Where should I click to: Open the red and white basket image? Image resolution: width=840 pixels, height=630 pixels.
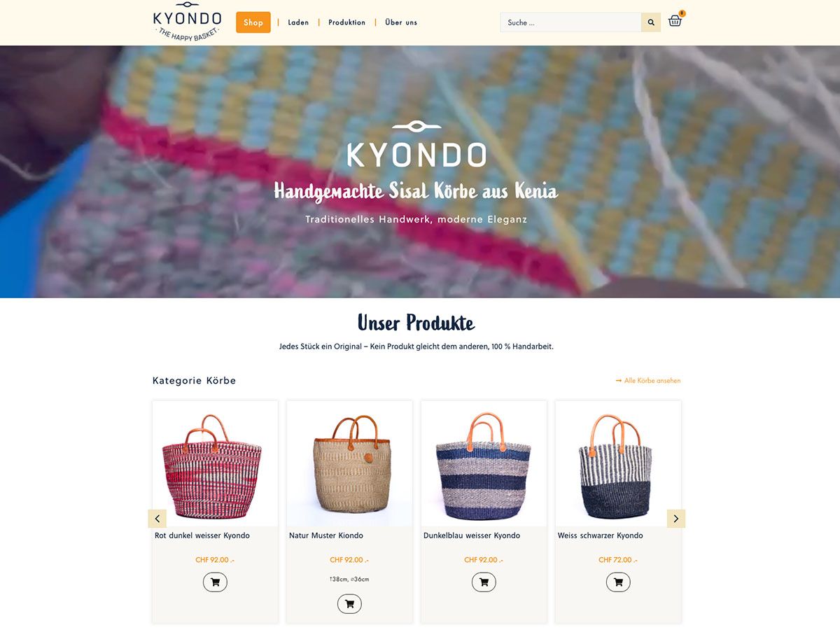pyautogui.click(x=215, y=463)
